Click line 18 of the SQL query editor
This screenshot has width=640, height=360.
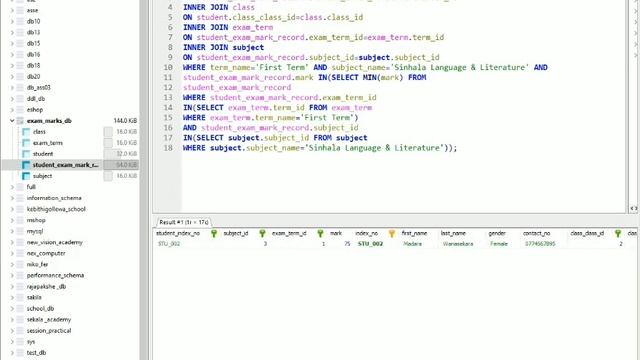[x=320, y=148]
